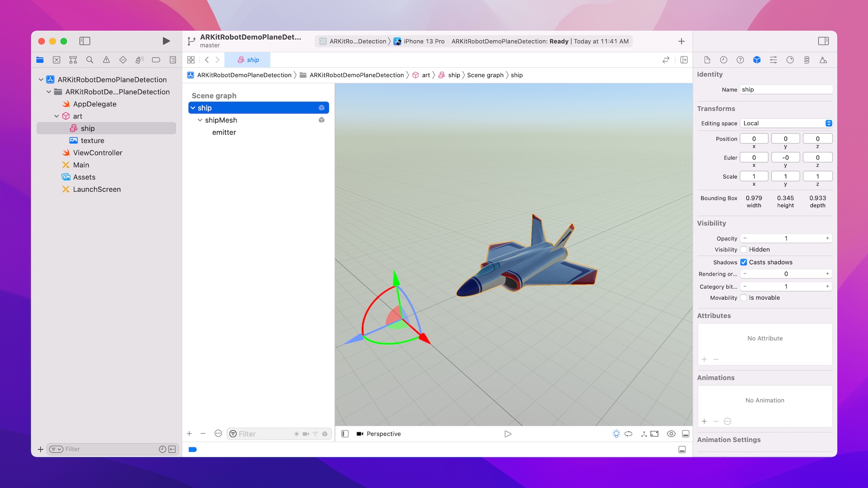Image resolution: width=868 pixels, height=488 pixels.
Task: Select the ship editor tab
Action: coord(249,60)
